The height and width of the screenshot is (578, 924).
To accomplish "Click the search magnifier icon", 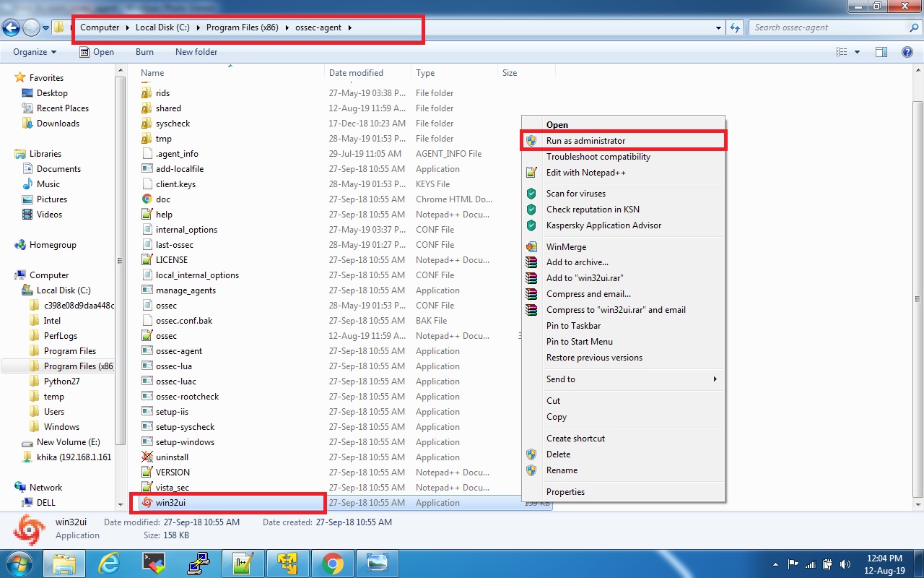I will pos(914,27).
